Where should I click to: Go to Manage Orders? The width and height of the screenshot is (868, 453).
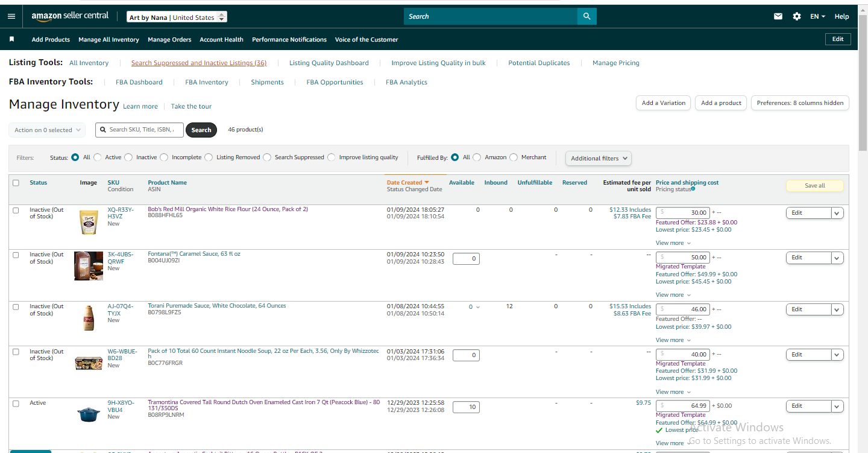[x=169, y=39]
